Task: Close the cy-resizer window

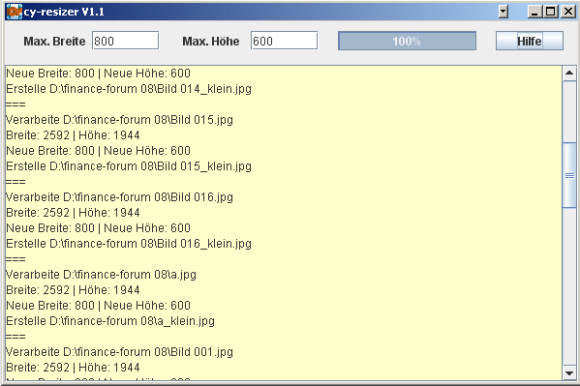Action: click(x=568, y=12)
